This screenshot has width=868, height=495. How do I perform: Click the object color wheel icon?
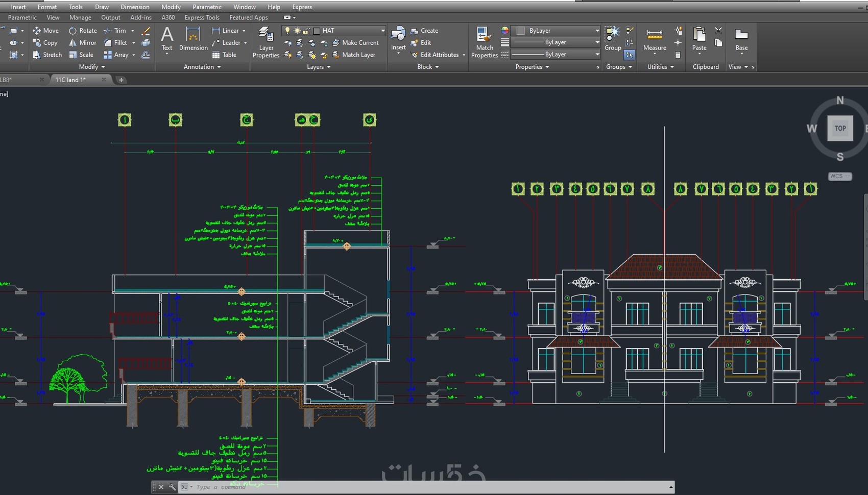(x=505, y=31)
